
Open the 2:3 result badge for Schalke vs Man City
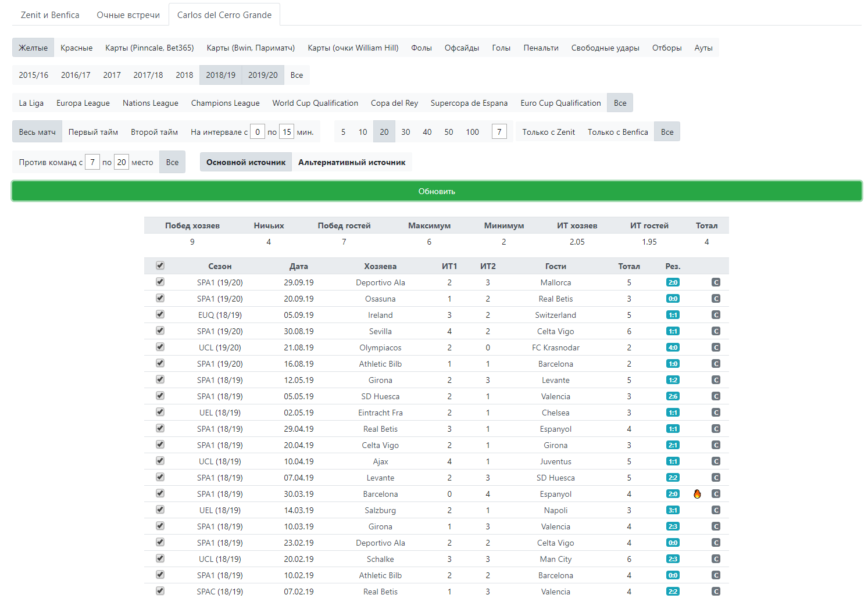[673, 559]
